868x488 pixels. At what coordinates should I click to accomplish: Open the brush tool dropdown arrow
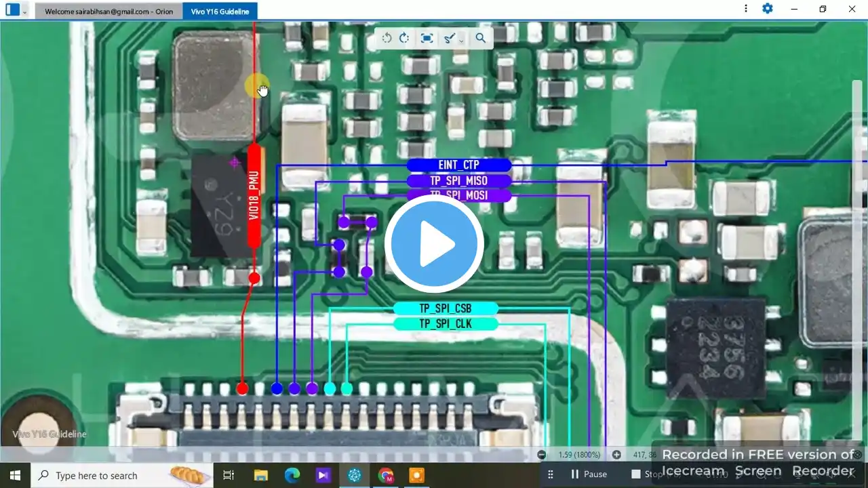461,40
